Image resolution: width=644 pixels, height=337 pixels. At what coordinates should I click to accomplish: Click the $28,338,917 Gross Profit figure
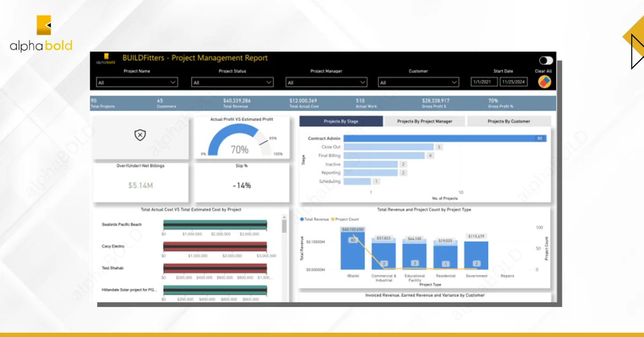point(436,100)
